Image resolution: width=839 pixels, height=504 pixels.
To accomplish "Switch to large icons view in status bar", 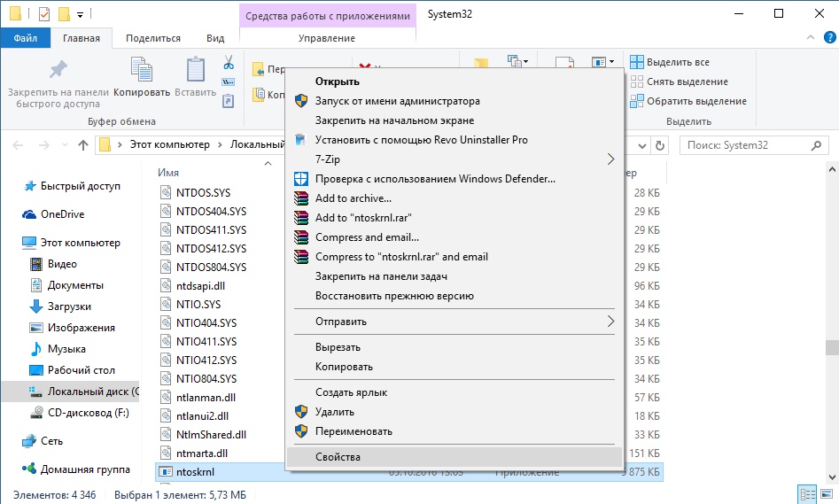I will click(x=827, y=494).
